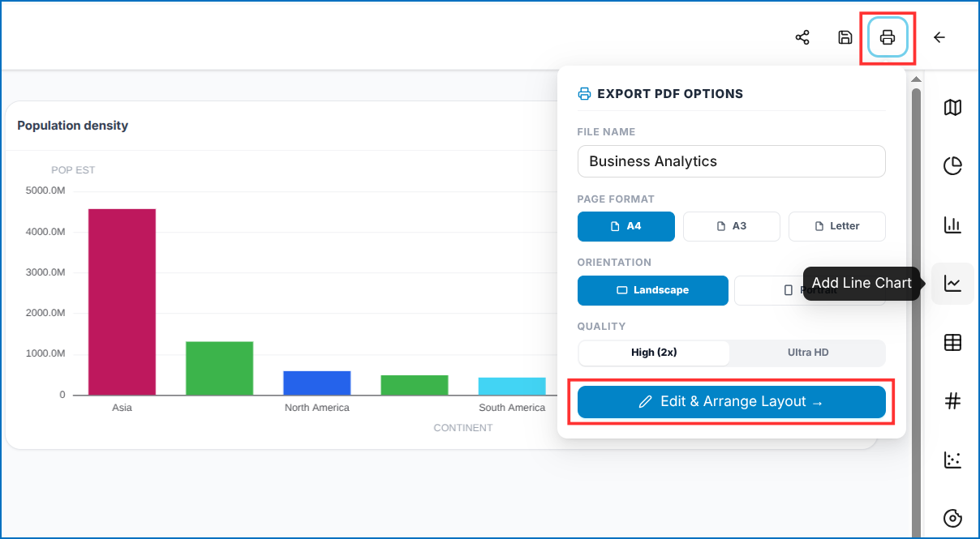Set quality to High (2x)
The image size is (980, 539).
(654, 353)
